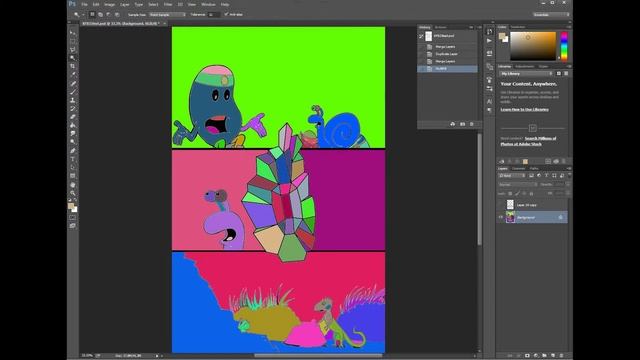
Task: Select the Duplicate Layer history state
Action: pos(447,54)
